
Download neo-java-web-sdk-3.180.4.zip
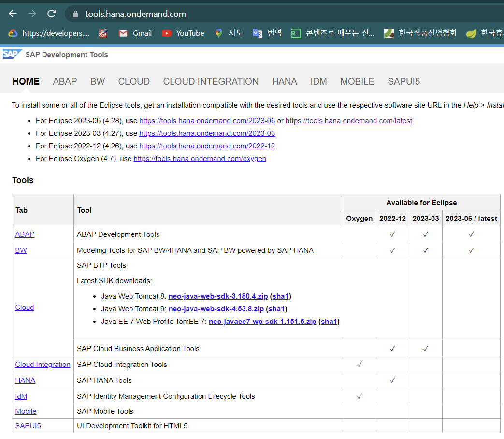point(218,296)
